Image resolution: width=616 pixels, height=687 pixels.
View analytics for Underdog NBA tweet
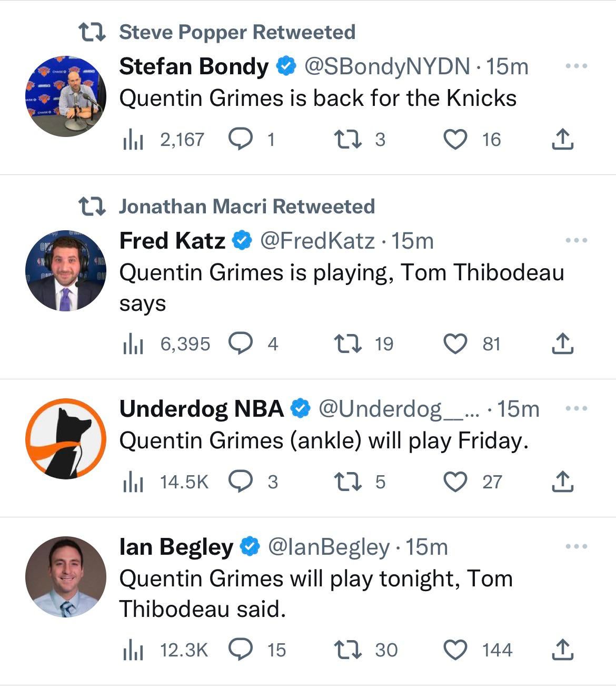[133, 482]
